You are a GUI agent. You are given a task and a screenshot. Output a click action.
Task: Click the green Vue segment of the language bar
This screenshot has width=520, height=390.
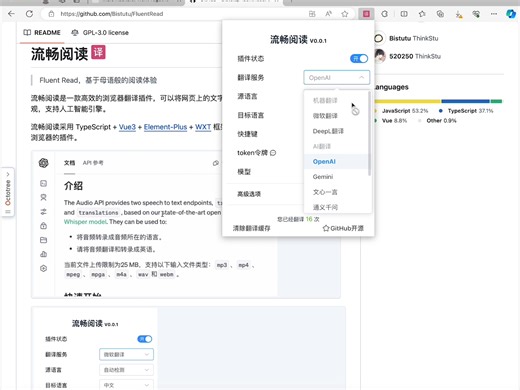[496, 101]
